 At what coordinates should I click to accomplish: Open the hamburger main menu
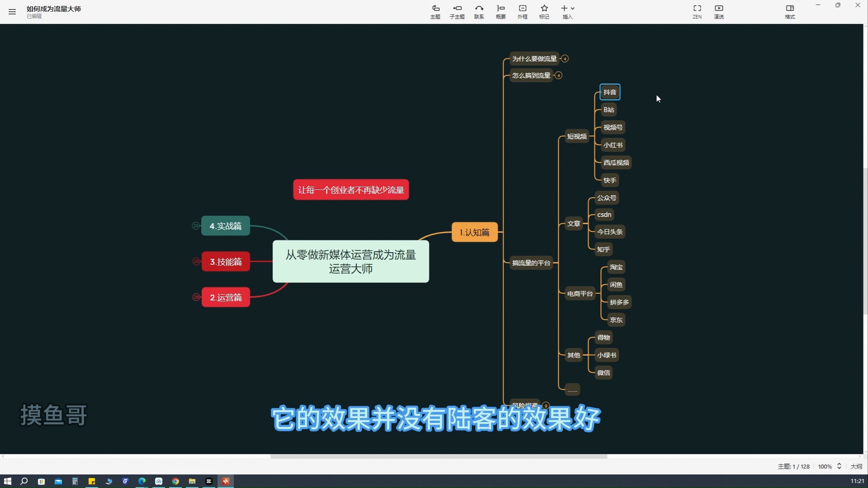pos(12,12)
